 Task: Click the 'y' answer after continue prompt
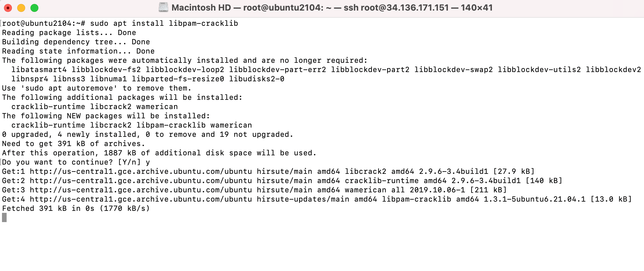pyautogui.click(x=148, y=162)
